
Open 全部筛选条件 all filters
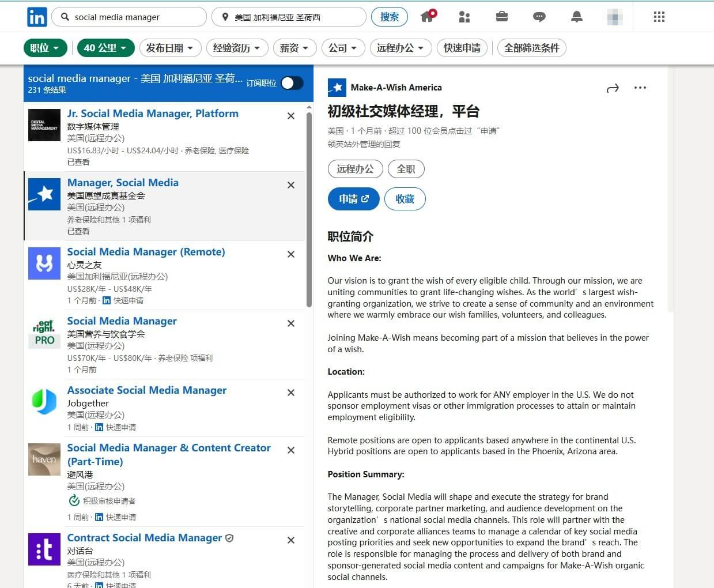pos(532,48)
